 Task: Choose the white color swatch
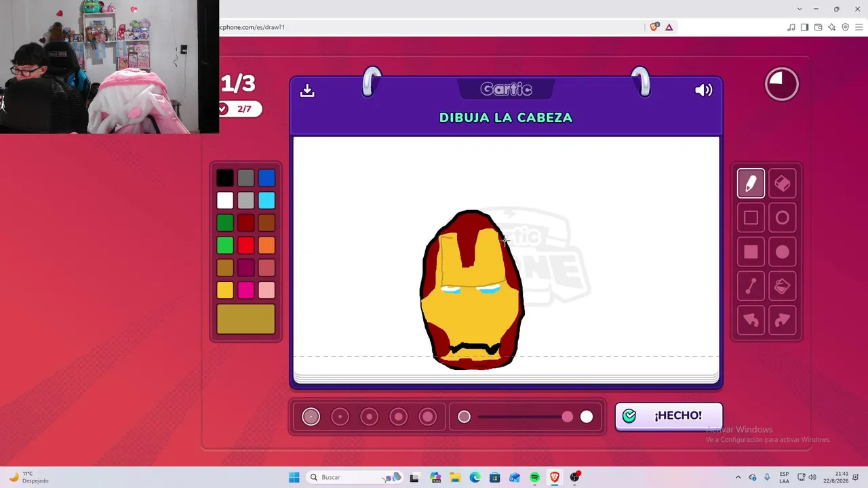[x=225, y=200]
